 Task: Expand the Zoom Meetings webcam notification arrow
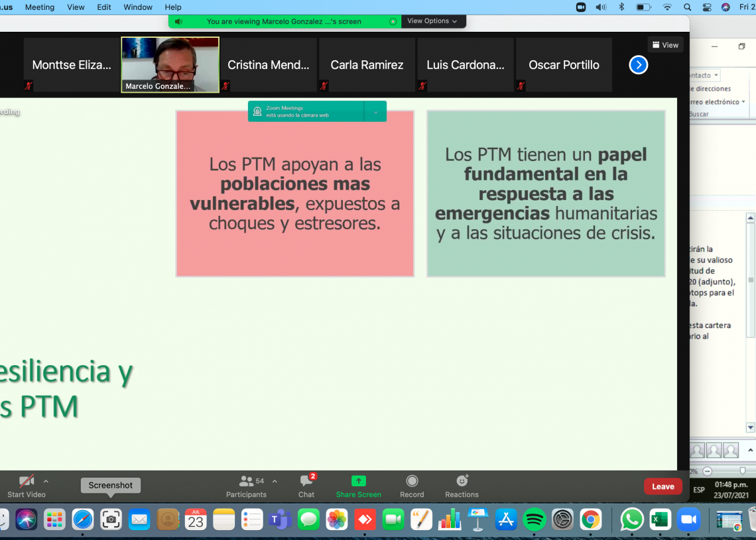tap(375, 112)
